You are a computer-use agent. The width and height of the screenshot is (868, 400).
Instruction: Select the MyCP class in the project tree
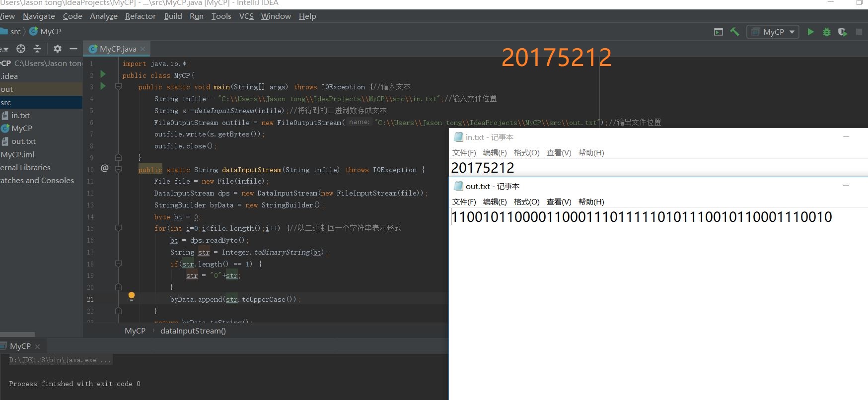pos(41,128)
